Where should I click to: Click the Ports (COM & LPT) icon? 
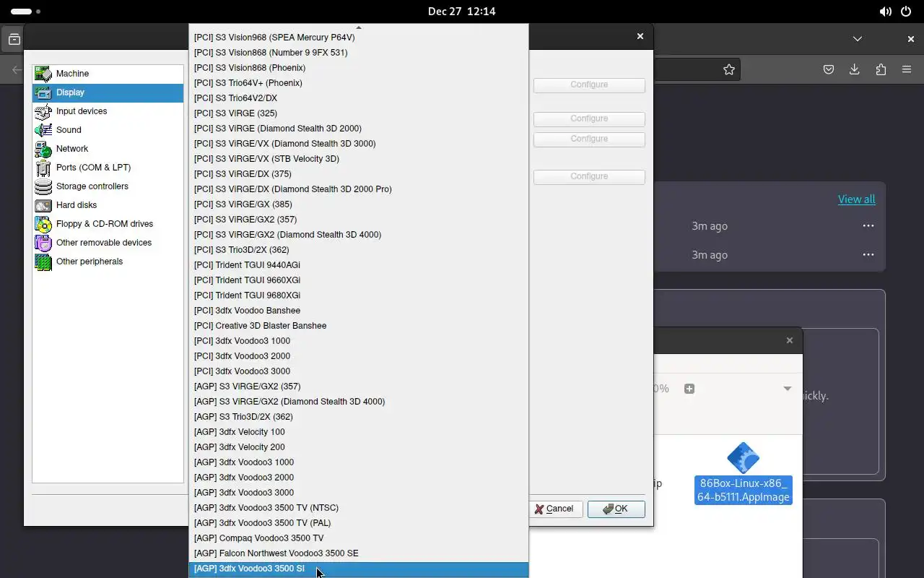point(43,168)
